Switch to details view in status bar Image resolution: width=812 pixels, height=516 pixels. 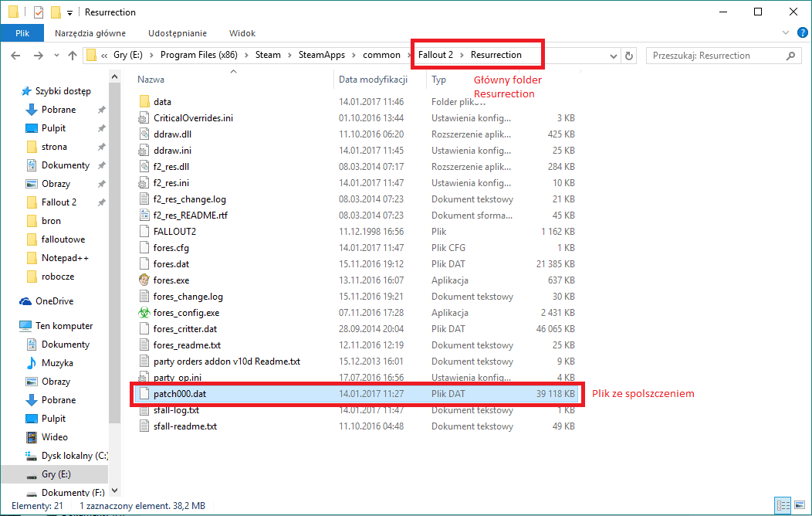(782, 505)
